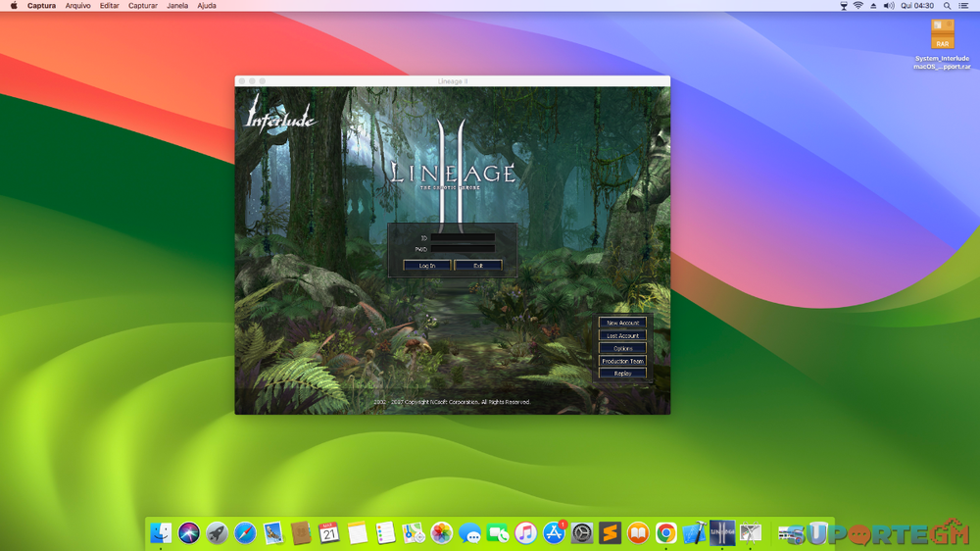Open the Lineage II dock icon

click(x=722, y=532)
